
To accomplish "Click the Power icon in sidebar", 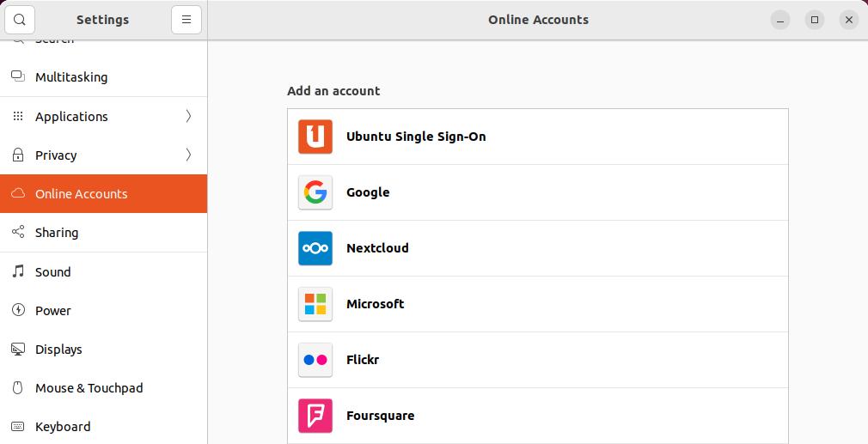I will [x=18, y=310].
